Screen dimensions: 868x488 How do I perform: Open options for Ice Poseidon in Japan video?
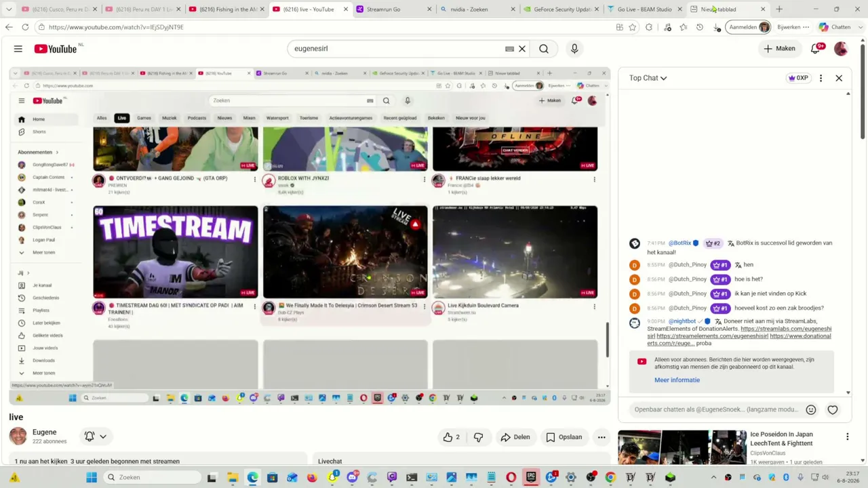[848, 437]
